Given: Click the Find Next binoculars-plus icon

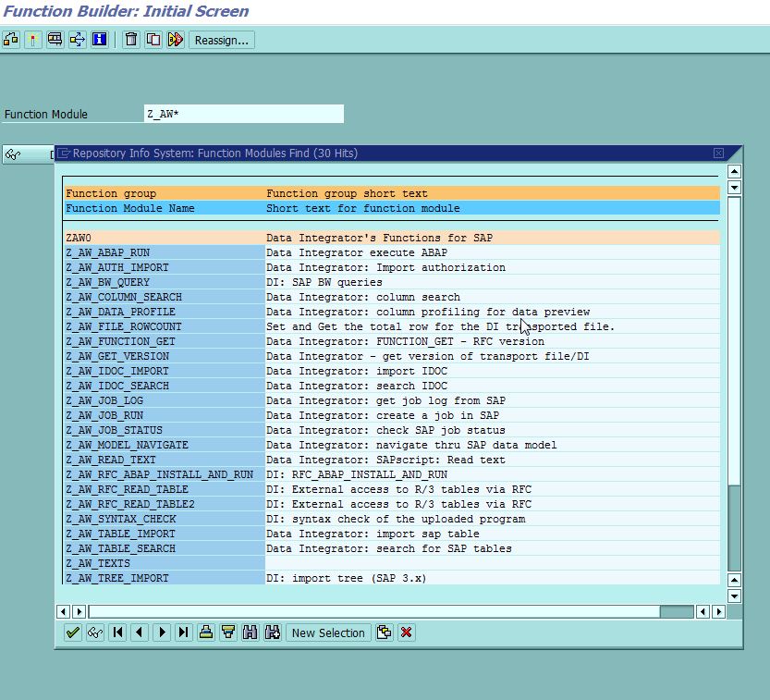Looking at the screenshot, I should pyautogui.click(x=272, y=632).
